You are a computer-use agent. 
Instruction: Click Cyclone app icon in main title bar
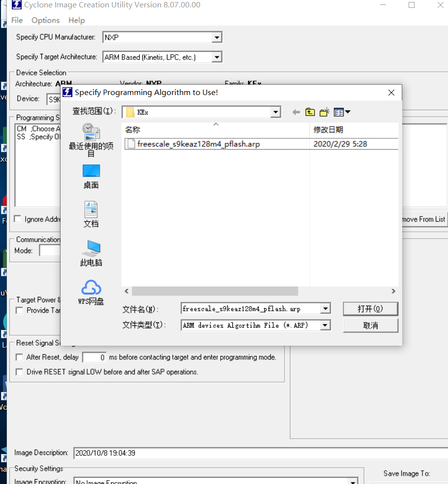(17, 4)
